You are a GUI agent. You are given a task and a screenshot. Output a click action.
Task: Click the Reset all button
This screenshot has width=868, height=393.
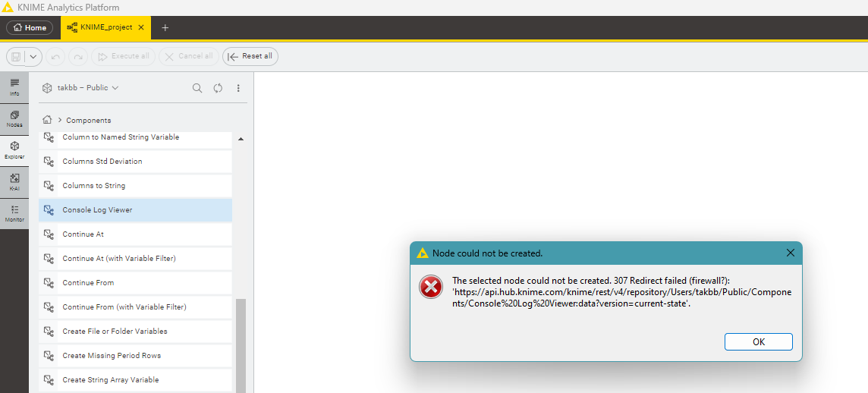tap(250, 56)
